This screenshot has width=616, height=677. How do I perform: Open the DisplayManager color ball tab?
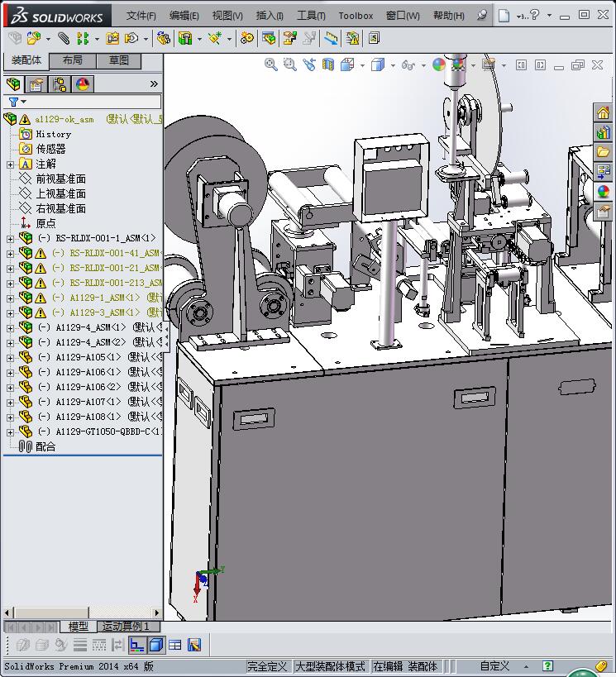[82, 84]
